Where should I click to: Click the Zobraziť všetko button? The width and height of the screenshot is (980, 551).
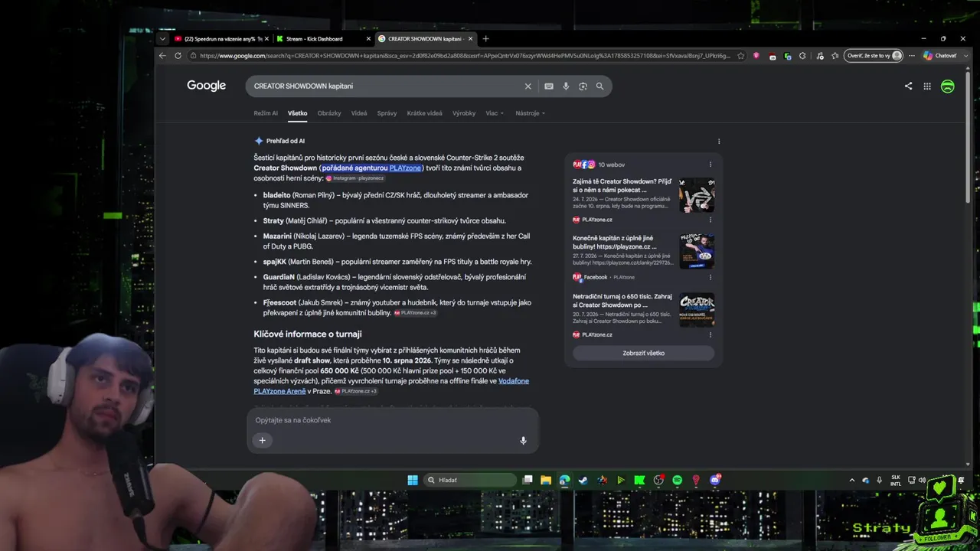click(x=643, y=354)
